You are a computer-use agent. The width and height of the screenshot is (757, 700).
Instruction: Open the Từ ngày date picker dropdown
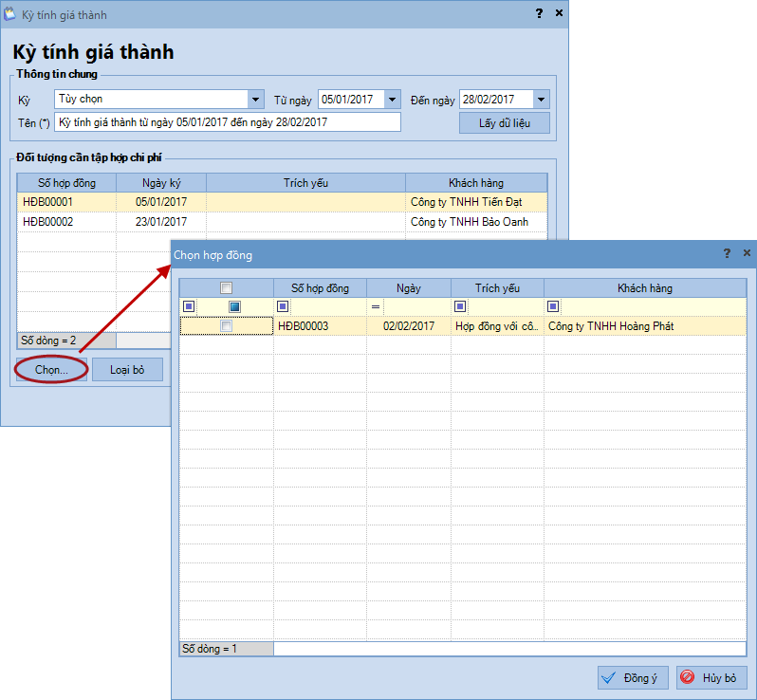pos(393,100)
